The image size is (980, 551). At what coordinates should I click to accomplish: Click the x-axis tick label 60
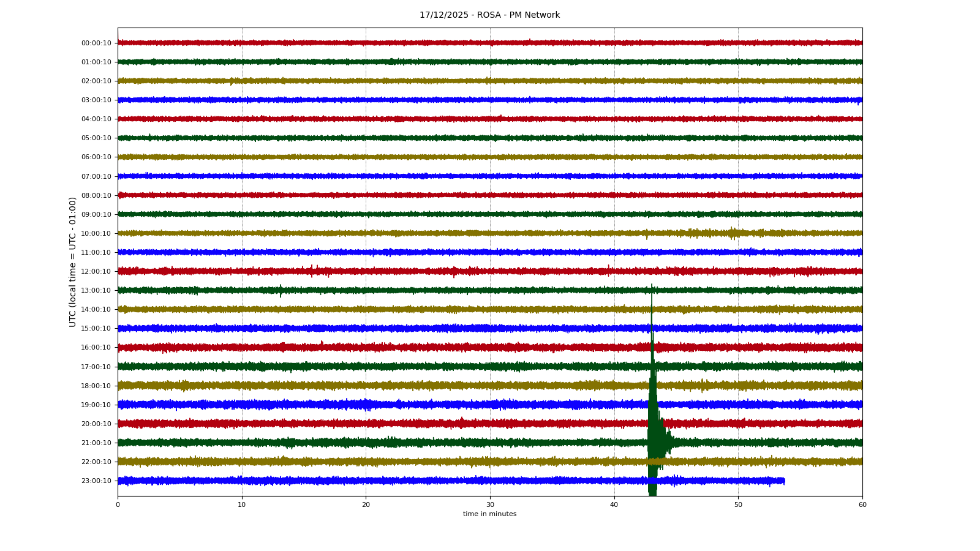coord(862,505)
